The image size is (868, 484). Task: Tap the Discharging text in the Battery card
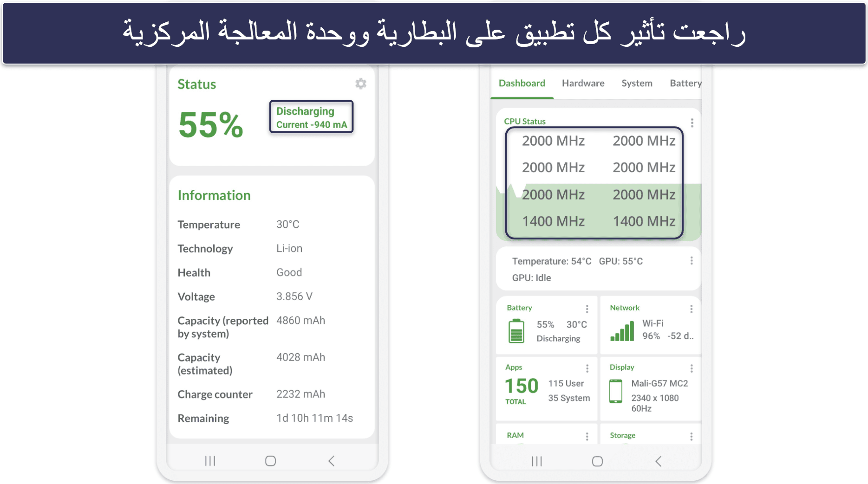tap(558, 338)
